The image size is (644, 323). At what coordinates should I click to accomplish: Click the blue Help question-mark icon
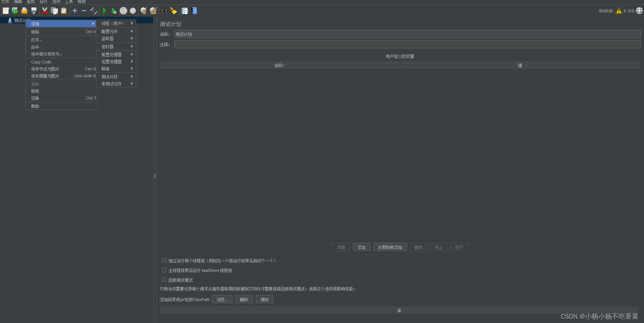(x=194, y=11)
